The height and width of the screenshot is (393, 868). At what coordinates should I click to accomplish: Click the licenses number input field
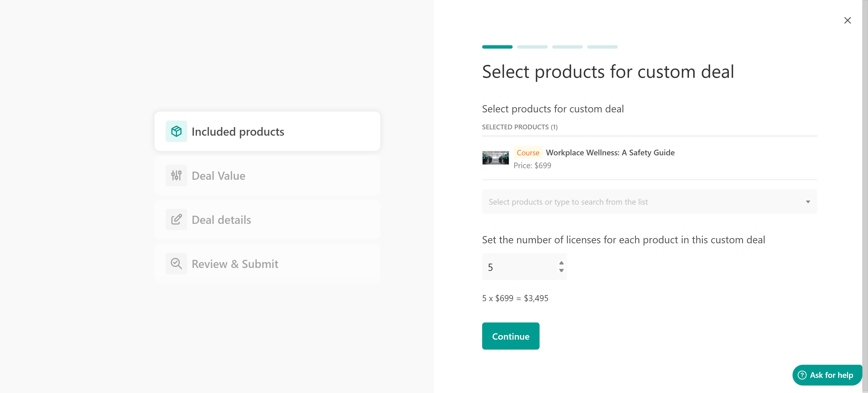tap(519, 267)
